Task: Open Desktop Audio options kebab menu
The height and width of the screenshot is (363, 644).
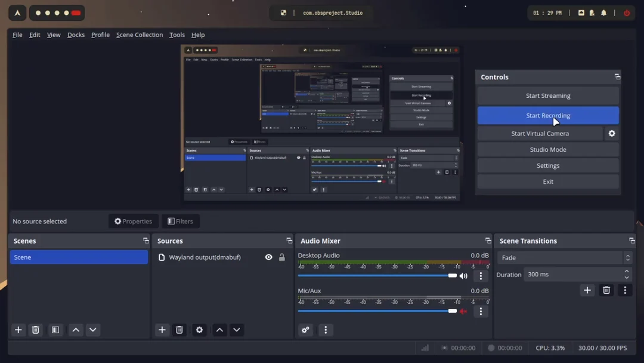Action: 481,275
